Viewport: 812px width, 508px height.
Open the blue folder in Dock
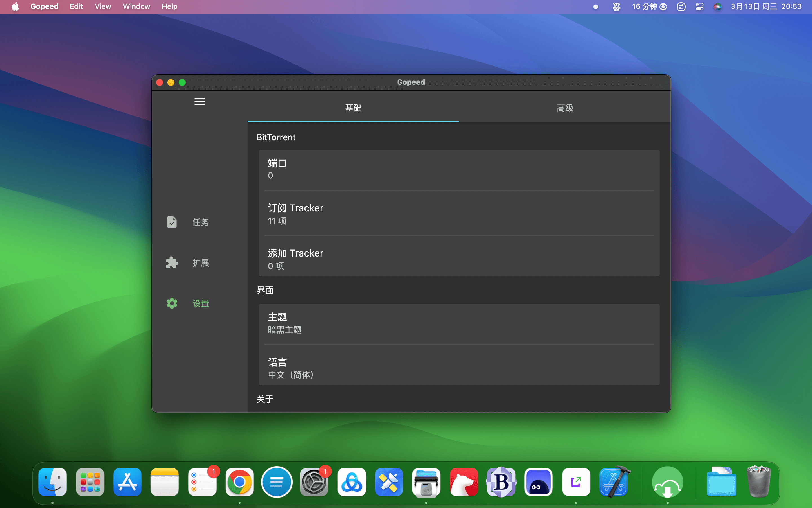tap(721, 482)
